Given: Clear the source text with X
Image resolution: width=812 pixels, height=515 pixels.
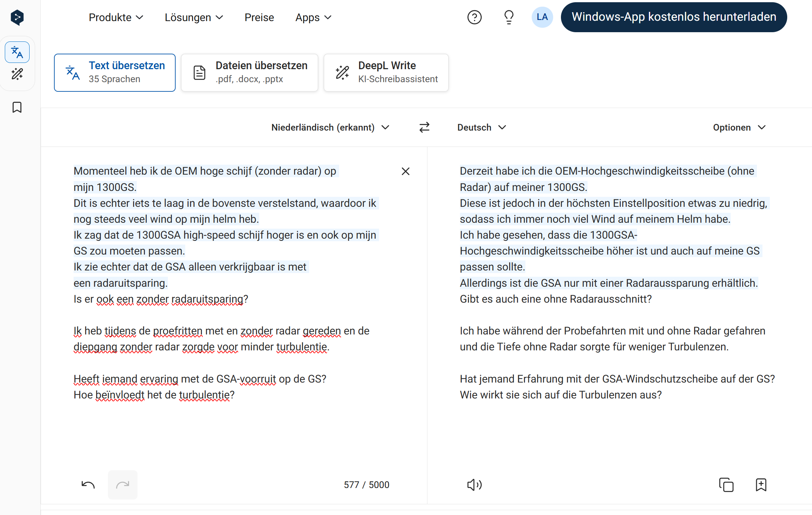Looking at the screenshot, I should click(406, 171).
